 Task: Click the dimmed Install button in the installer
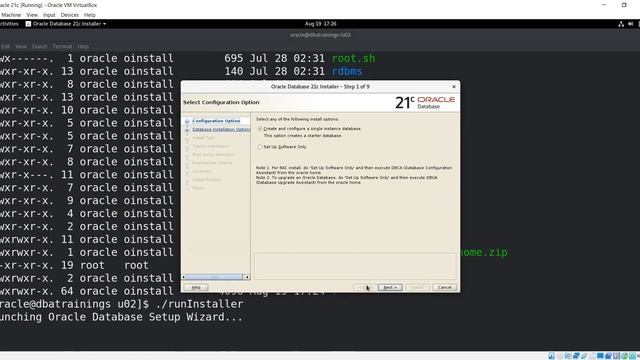click(417, 287)
